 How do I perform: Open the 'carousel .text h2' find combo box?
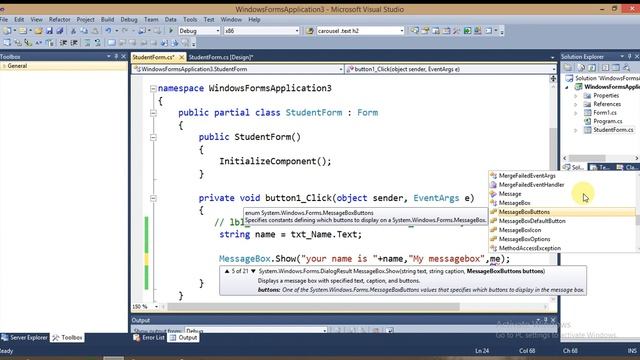coord(401,31)
